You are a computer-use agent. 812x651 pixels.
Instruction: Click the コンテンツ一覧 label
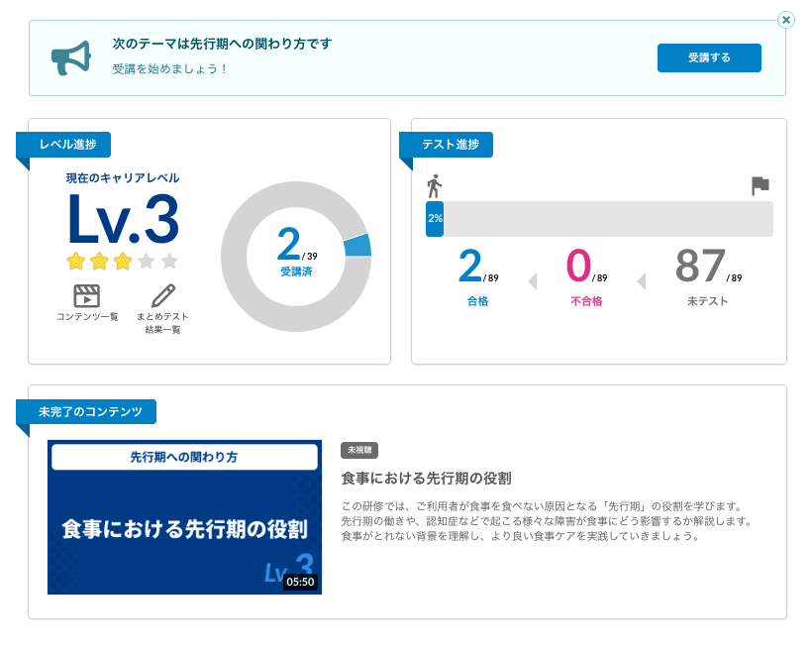point(87,317)
